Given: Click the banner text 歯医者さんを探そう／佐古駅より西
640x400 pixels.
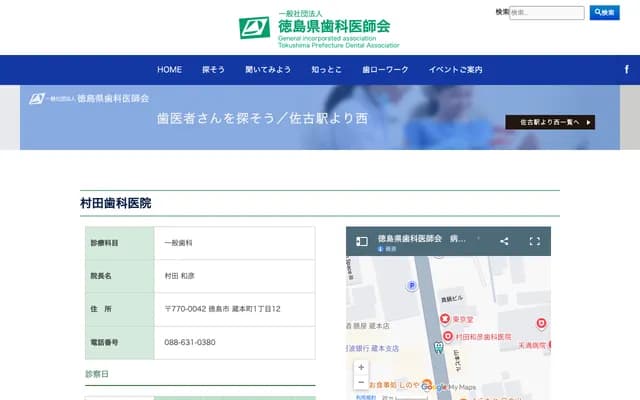Looking at the screenshot, I should pos(262,118).
